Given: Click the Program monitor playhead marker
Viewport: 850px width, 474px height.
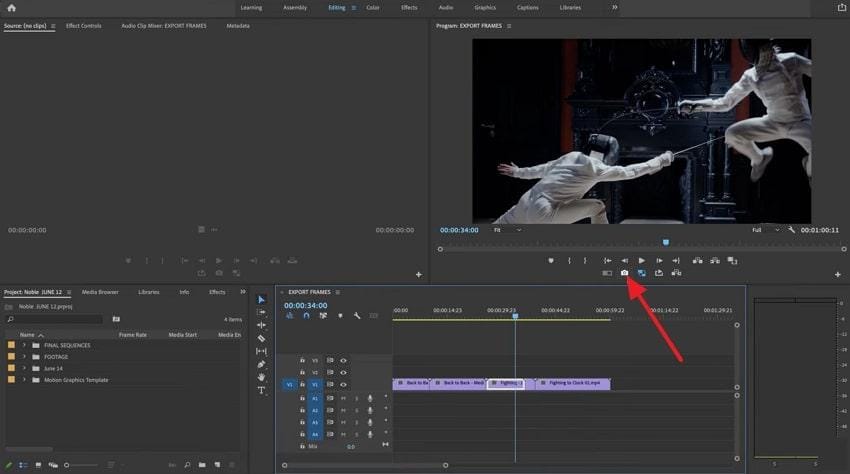Looking at the screenshot, I should pyautogui.click(x=666, y=242).
